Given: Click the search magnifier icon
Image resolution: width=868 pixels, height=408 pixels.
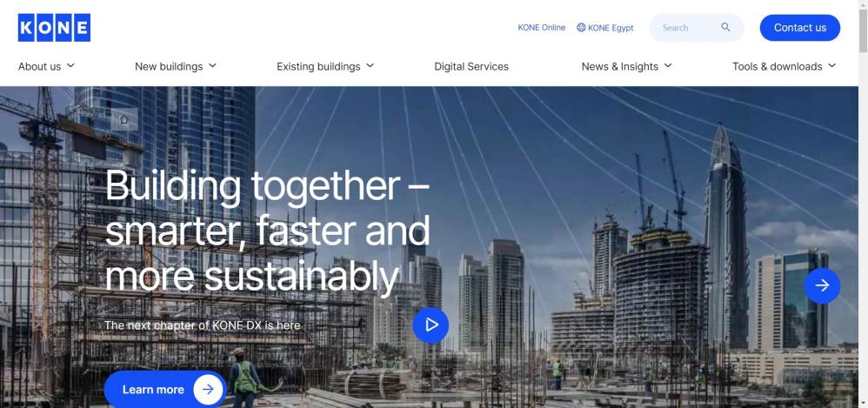Looking at the screenshot, I should [x=725, y=27].
